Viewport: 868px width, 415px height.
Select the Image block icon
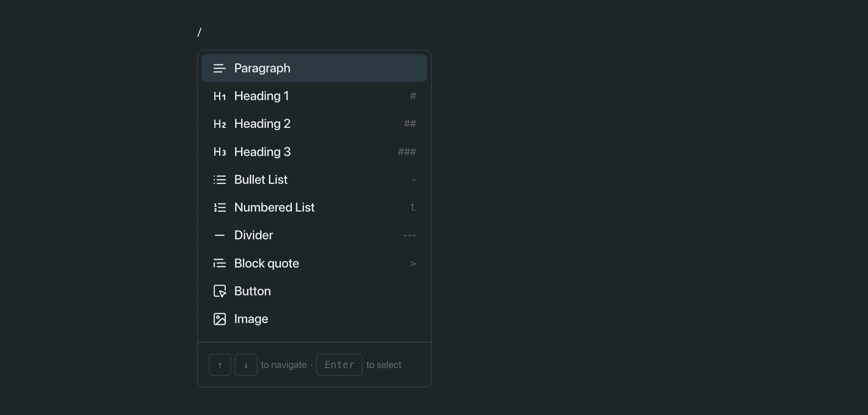[219, 319]
